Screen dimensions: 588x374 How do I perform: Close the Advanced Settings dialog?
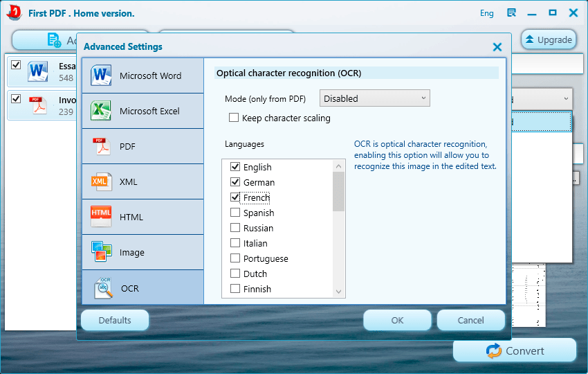(497, 47)
